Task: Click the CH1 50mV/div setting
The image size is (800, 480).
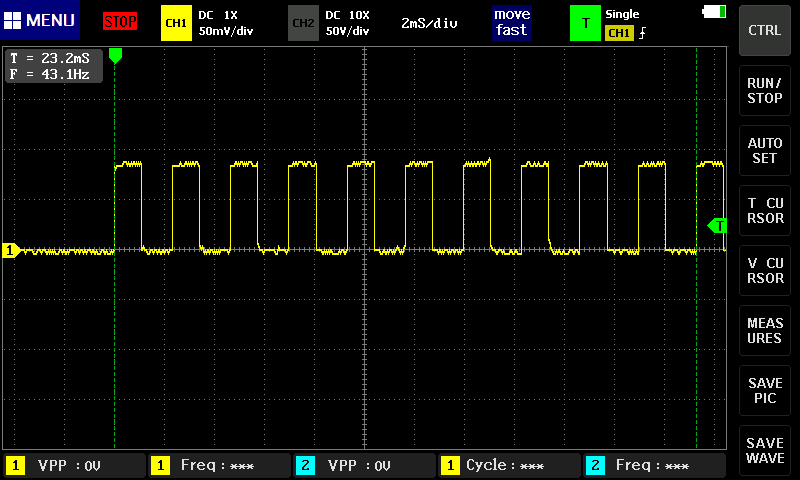Action: coord(226,31)
